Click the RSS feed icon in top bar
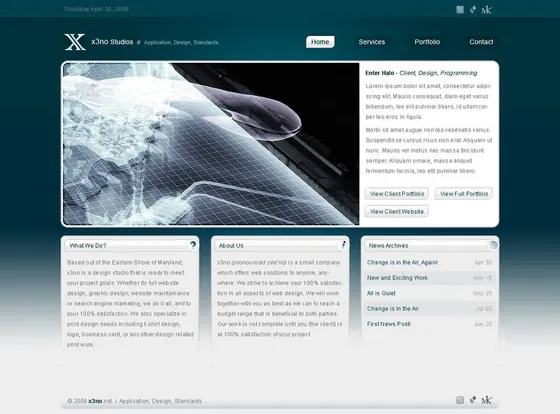The image size is (560, 414). (460, 10)
